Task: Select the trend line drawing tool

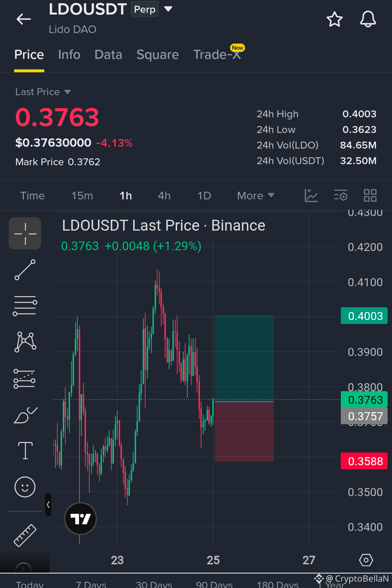Action: [x=25, y=270]
